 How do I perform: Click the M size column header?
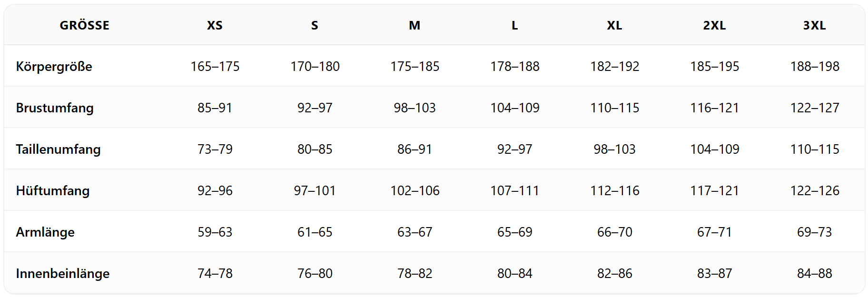pyautogui.click(x=414, y=25)
